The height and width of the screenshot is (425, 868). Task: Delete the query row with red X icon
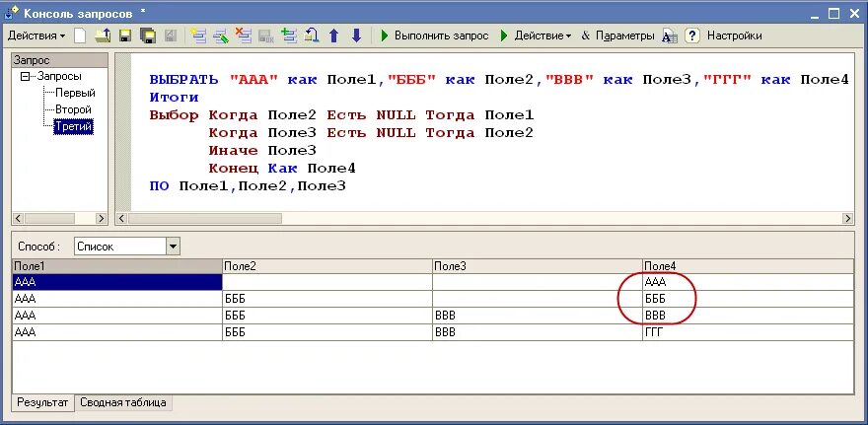(x=243, y=35)
